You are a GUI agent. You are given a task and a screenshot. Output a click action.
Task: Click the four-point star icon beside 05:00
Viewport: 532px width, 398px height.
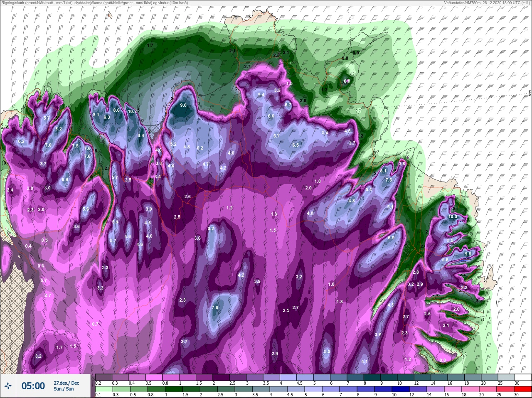click(x=8, y=386)
